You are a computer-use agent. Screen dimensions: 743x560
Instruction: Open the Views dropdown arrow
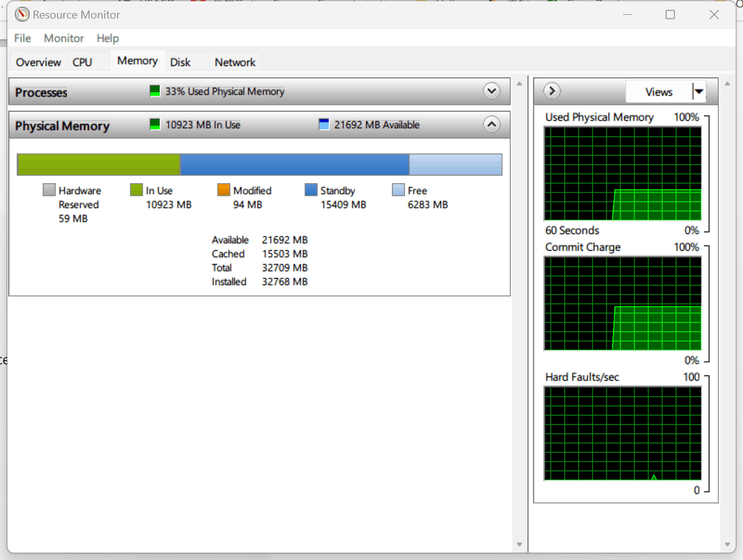(699, 91)
